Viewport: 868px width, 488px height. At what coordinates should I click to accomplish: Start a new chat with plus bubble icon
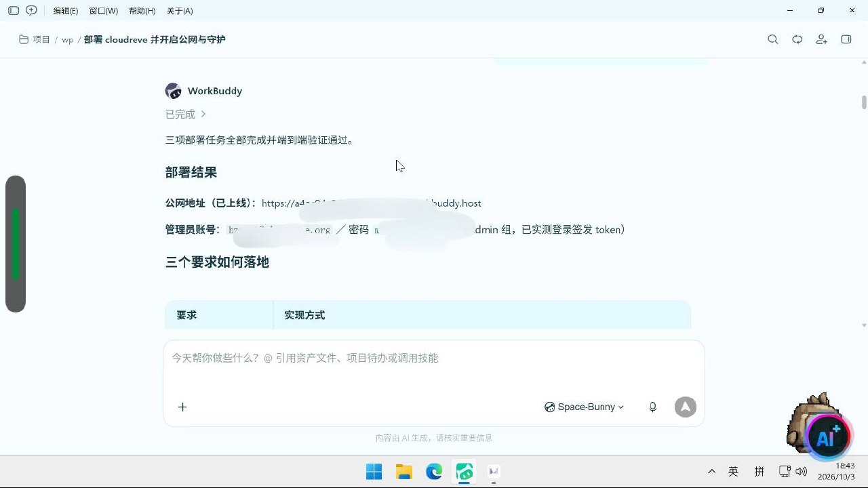coord(31,11)
